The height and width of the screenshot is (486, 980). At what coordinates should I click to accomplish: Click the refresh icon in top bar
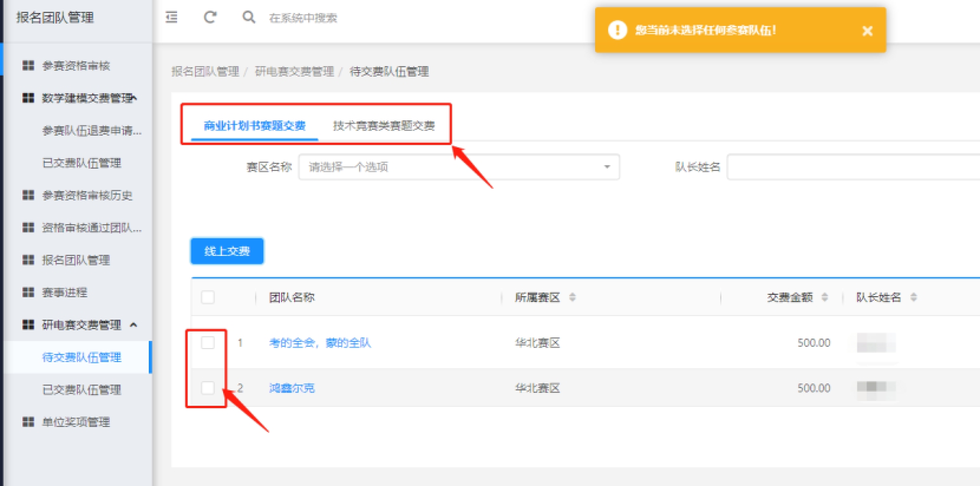(x=210, y=18)
